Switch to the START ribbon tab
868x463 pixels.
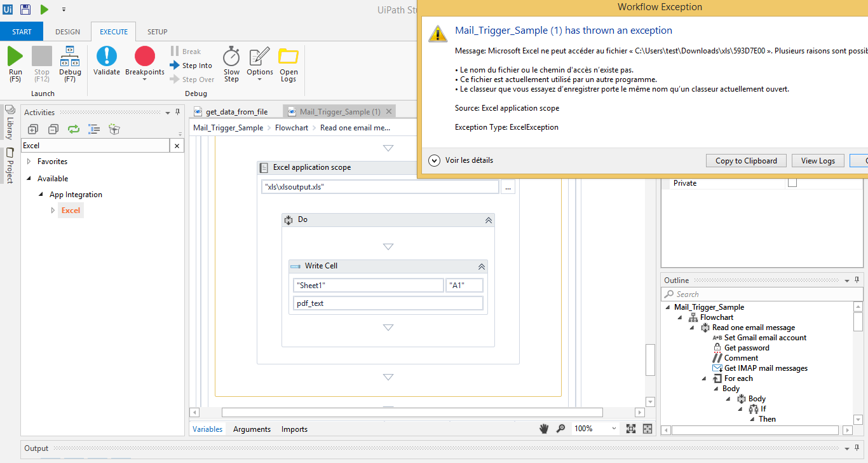tap(22, 32)
